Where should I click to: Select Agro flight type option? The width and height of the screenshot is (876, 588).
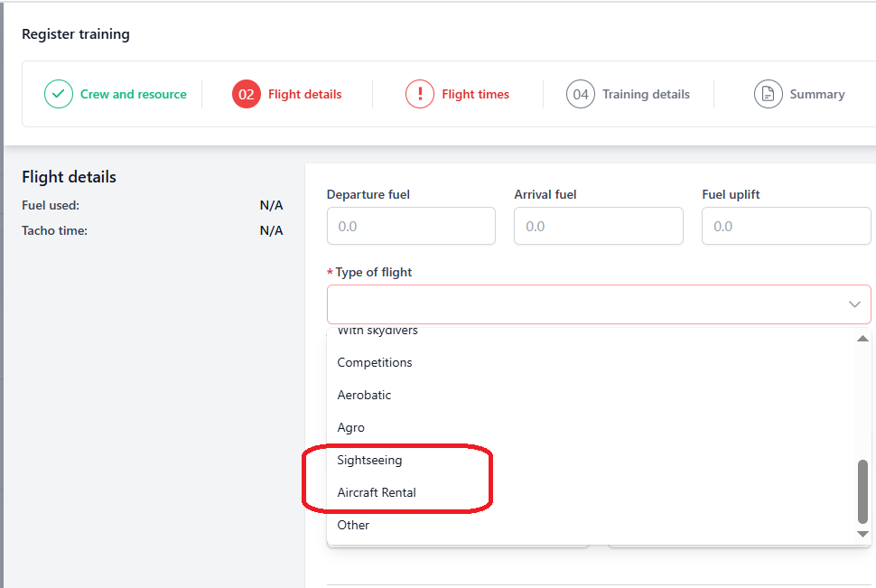click(351, 427)
